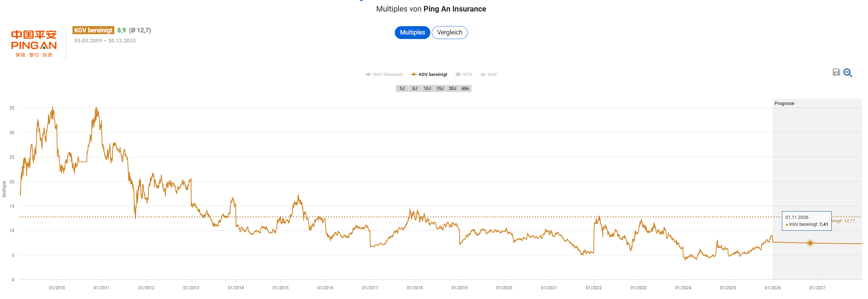Screen dimensions: 868x299
Task: Click the orange KGV bereinigt badge
Action: pyautogui.click(x=93, y=30)
